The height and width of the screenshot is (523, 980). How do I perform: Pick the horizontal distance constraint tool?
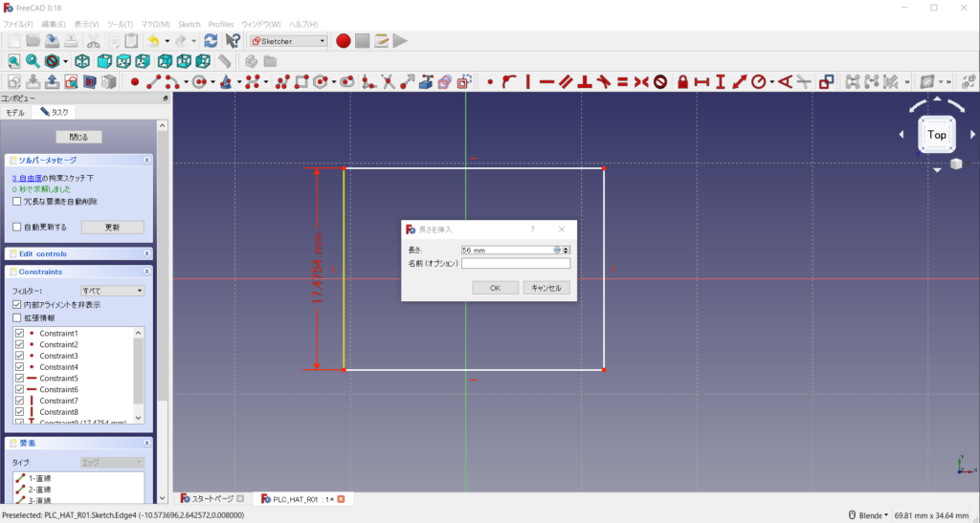702,82
